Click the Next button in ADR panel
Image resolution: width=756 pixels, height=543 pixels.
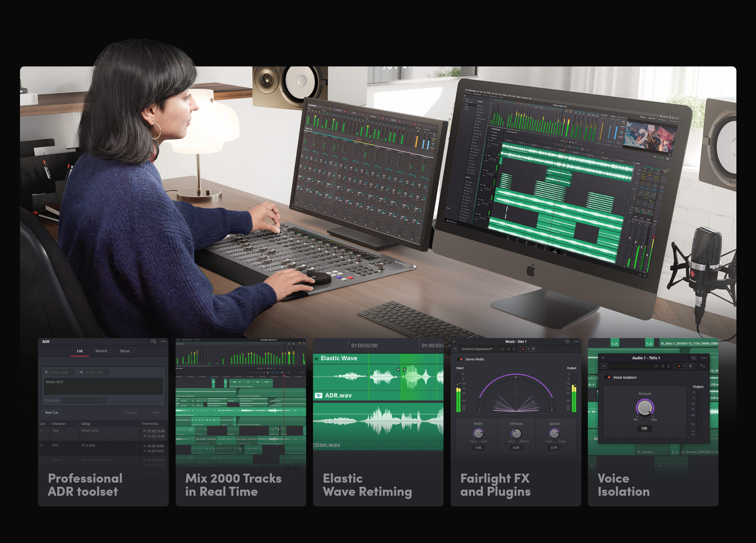tap(156, 412)
